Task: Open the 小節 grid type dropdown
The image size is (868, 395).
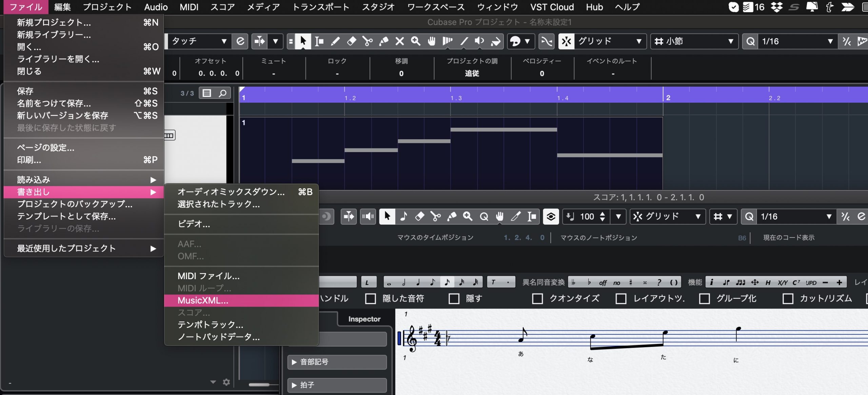Action: click(694, 41)
